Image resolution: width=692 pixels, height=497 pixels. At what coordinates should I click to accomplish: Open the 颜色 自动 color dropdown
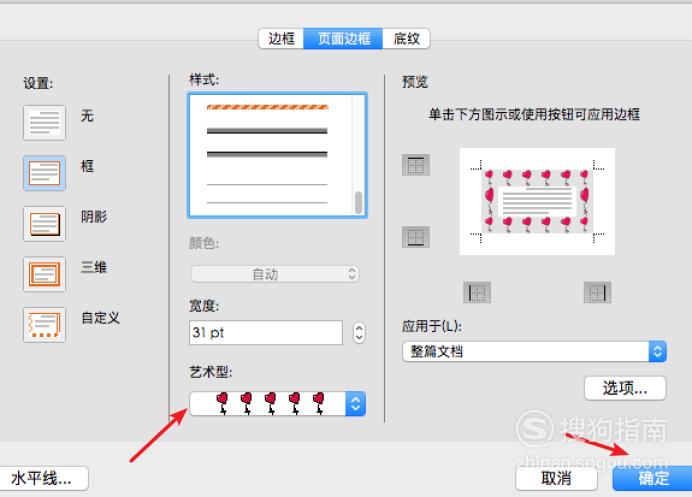tap(275, 274)
